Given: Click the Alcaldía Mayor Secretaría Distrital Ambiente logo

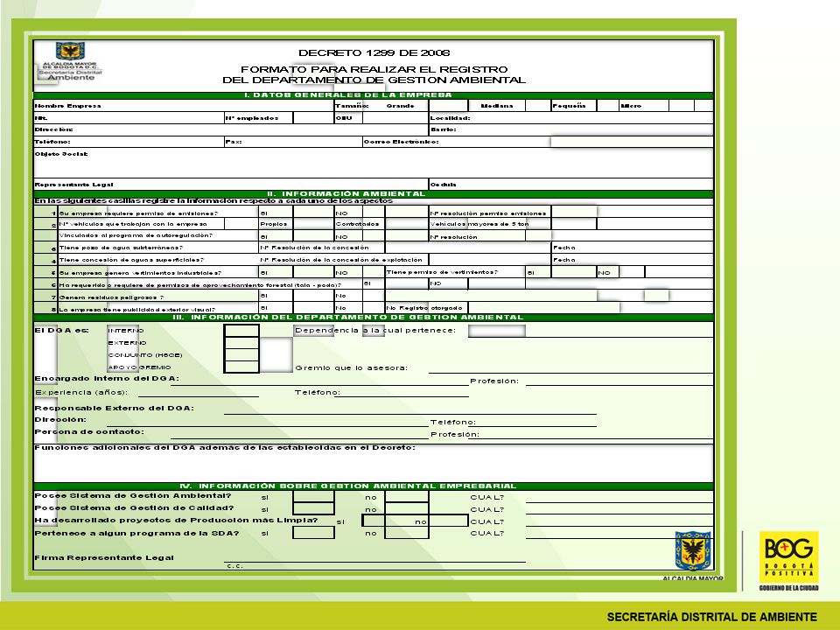Looking at the screenshot, I should [69, 61].
